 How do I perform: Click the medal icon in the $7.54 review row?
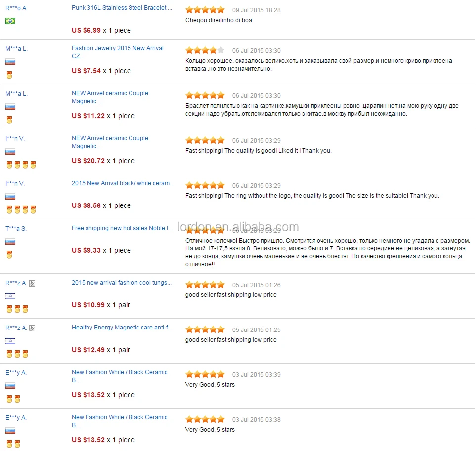point(9,75)
